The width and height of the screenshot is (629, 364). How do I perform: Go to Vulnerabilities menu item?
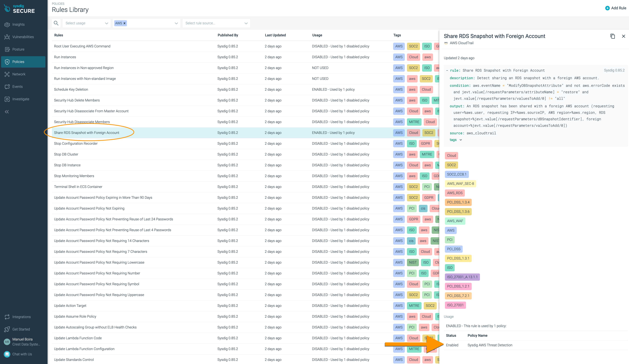(x=23, y=37)
